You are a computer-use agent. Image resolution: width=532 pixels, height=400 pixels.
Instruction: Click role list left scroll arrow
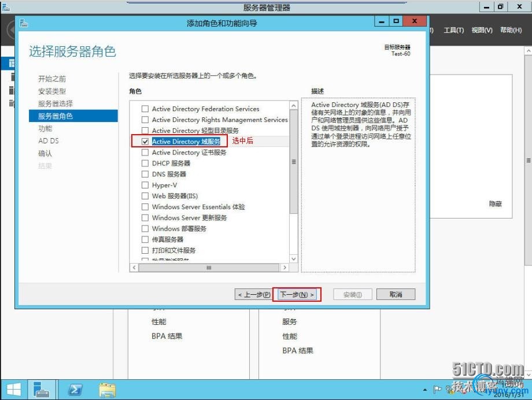134,268
